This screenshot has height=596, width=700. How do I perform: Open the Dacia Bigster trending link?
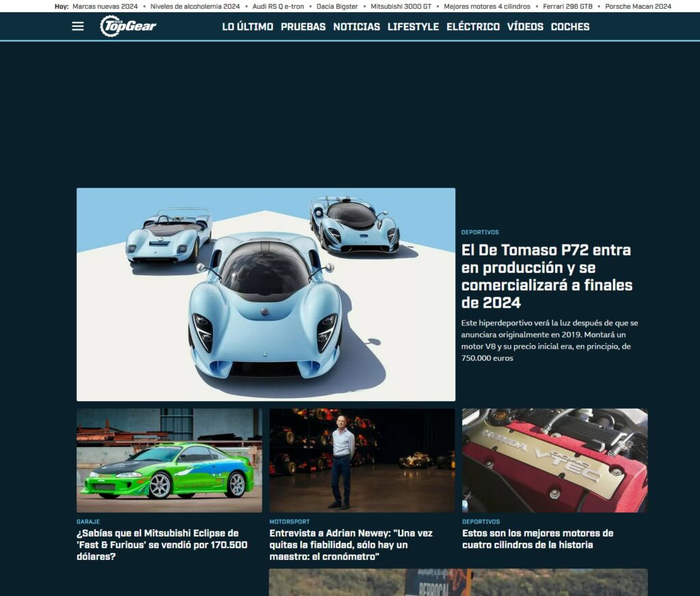click(x=337, y=6)
